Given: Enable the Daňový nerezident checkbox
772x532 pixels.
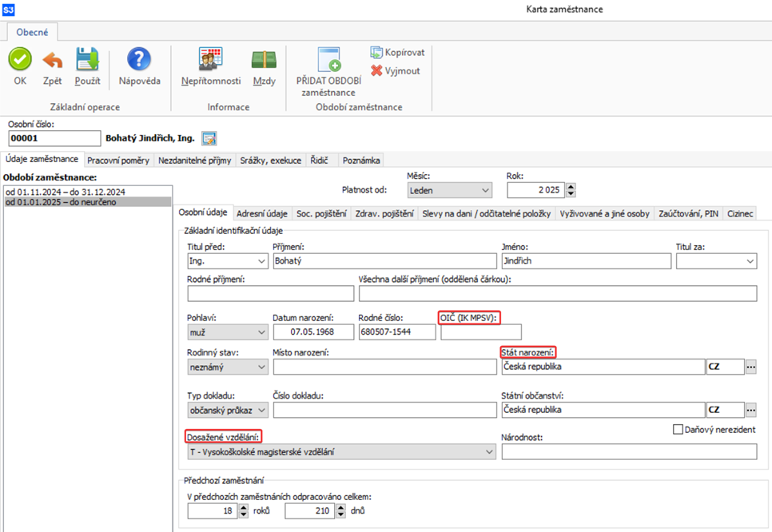Looking at the screenshot, I should click(678, 430).
